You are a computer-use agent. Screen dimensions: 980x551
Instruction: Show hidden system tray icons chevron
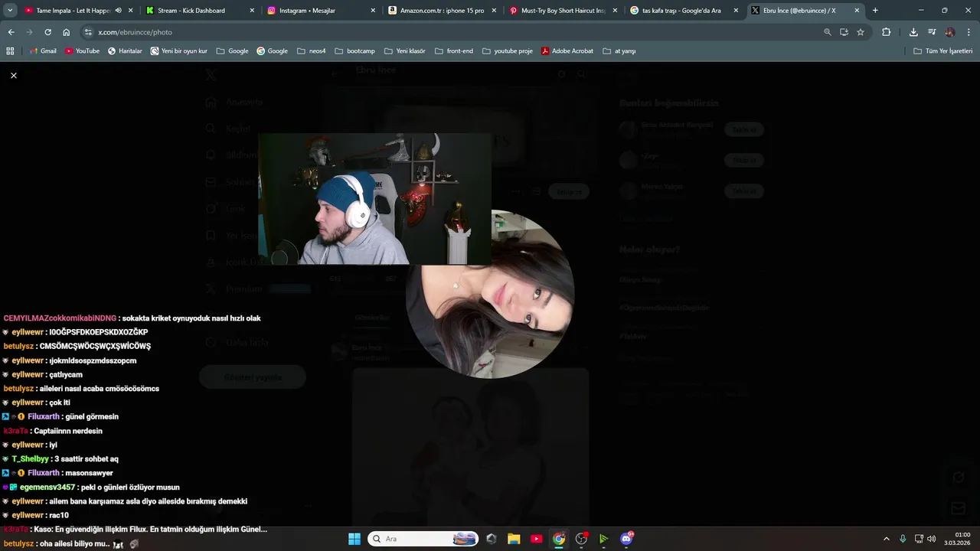887,539
